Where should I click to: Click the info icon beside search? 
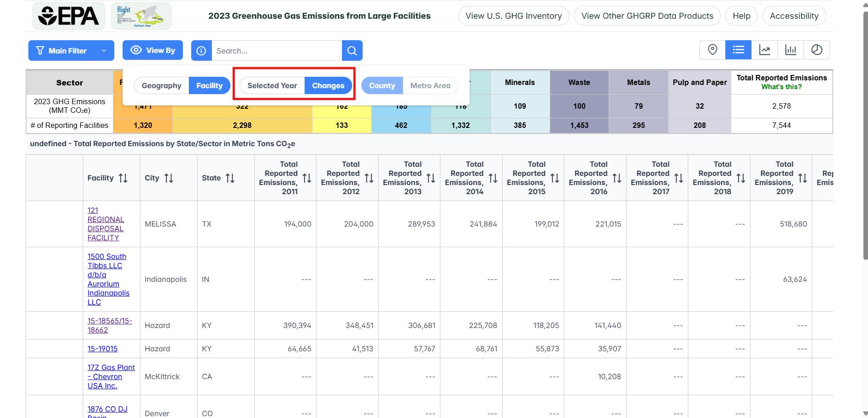pyautogui.click(x=201, y=51)
